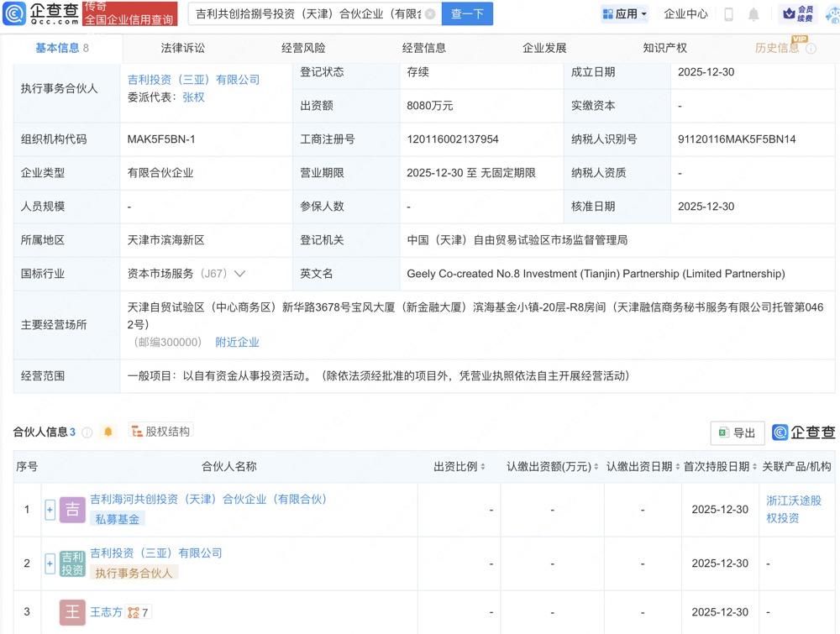The width and height of the screenshot is (840, 634).
Task: Switch to the 法律诉讼 tab
Action: (182, 48)
